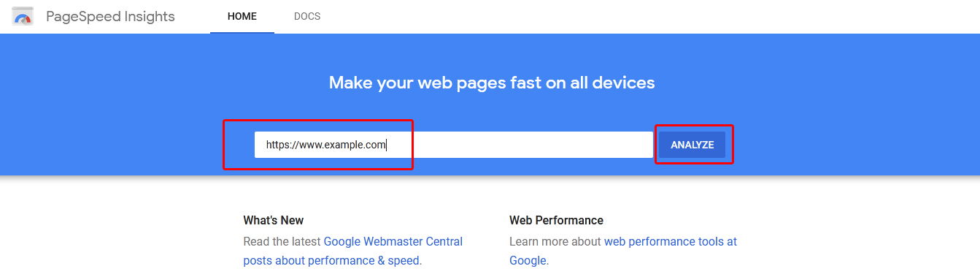This screenshot has width=980, height=277.
Task: Click the word Central in the Webmaster link
Action: click(x=442, y=241)
